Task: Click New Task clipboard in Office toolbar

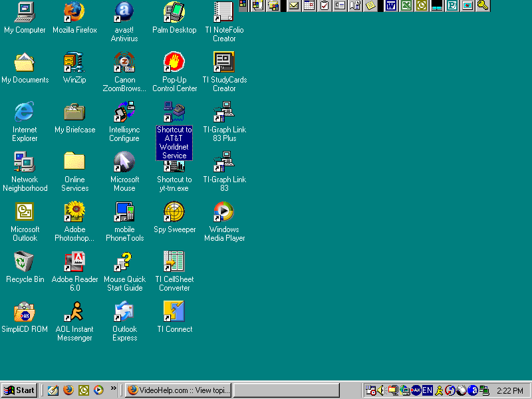Action: coord(325,6)
